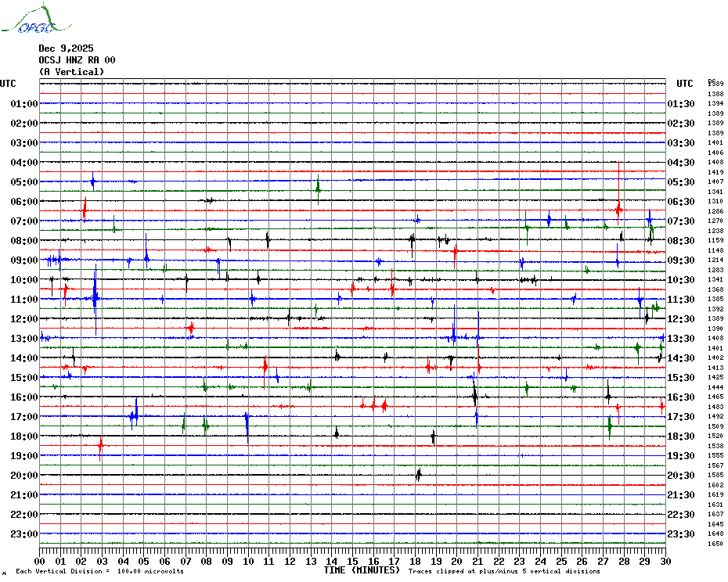The image size is (728, 582).
Task: Click the 05:30 time label on right axis
Action: click(681, 182)
